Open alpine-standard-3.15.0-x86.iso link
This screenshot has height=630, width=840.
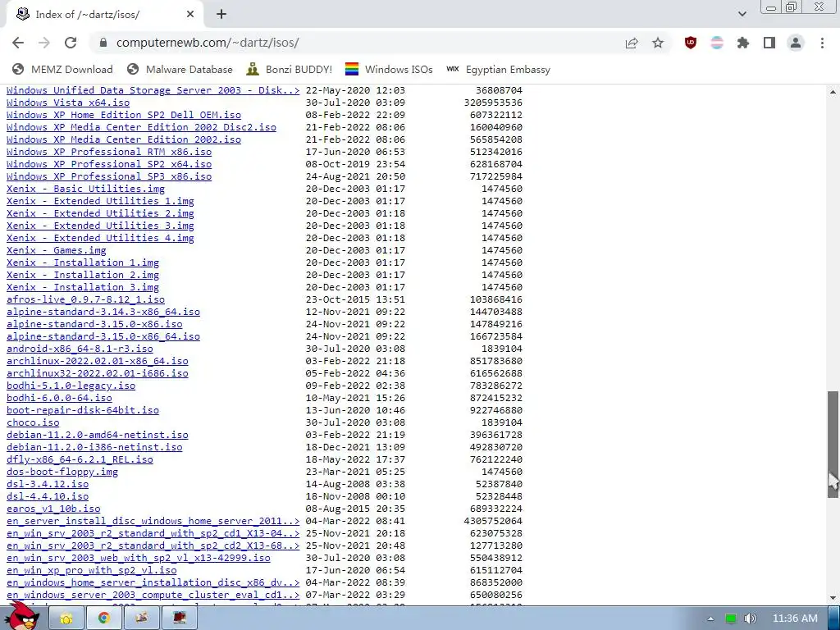pyautogui.click(x=94, y=324)
